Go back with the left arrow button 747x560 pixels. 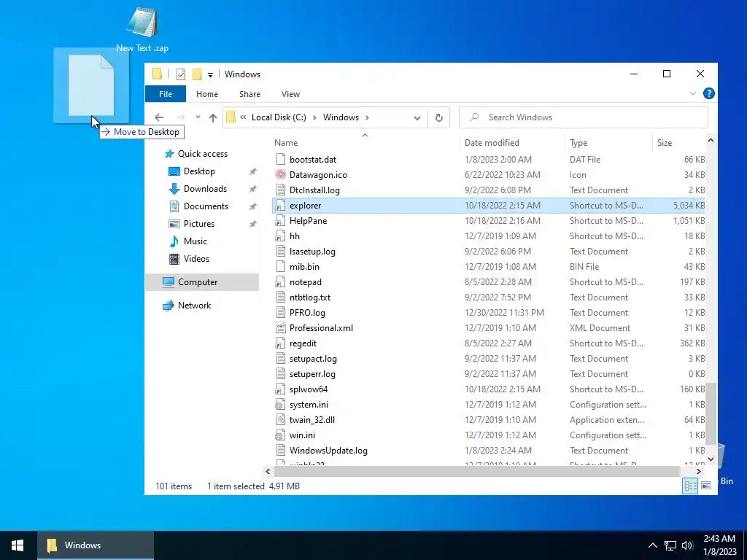click(x=159, y=117)
